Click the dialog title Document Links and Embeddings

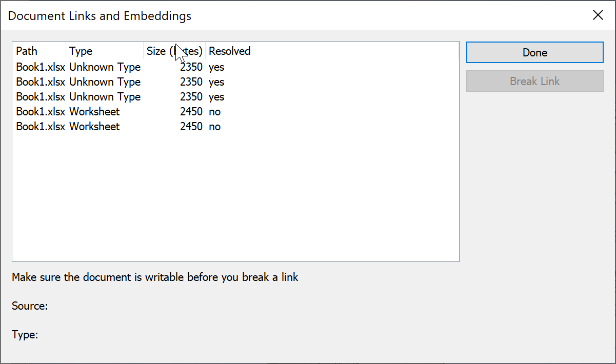tap(99, 16)
